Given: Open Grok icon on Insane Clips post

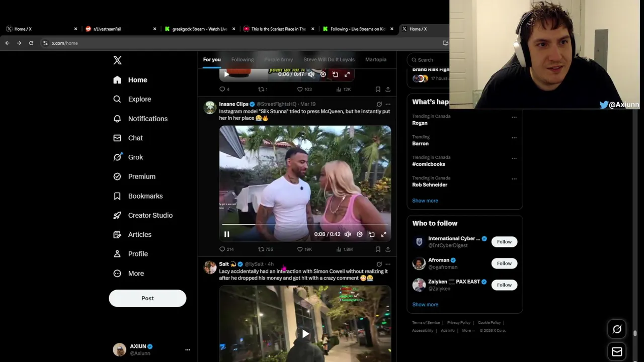Looking at the screenshot, I should 379,104.
